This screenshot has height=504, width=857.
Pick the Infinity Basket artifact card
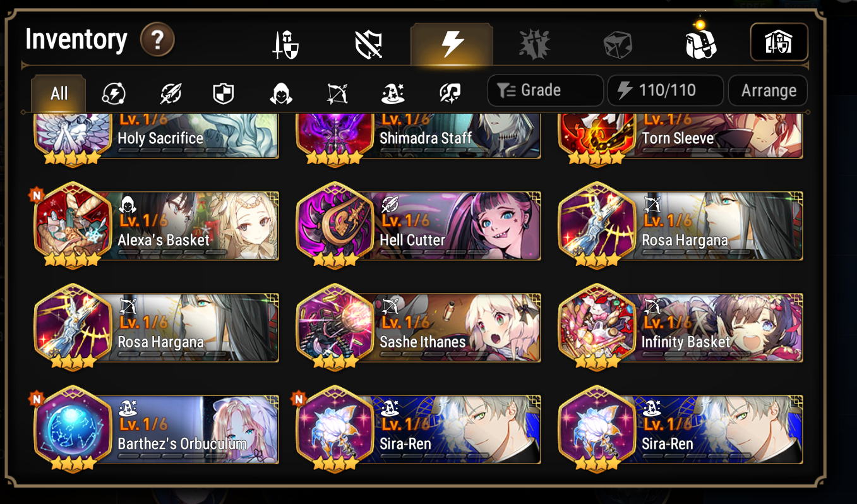coord(681,327)
